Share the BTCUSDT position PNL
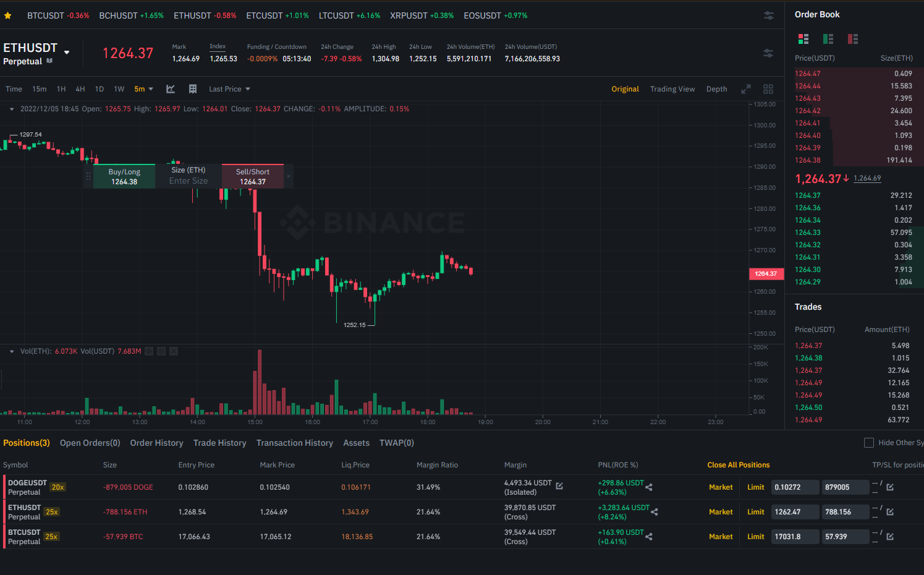The width and height of the screenshot is (924, 575). [649, 537]
